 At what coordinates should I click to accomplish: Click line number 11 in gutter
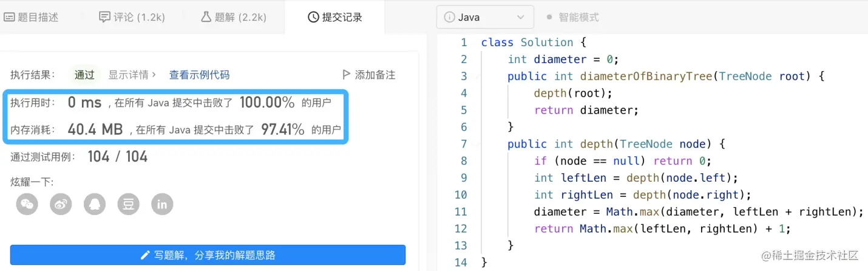tap(461, 212)
